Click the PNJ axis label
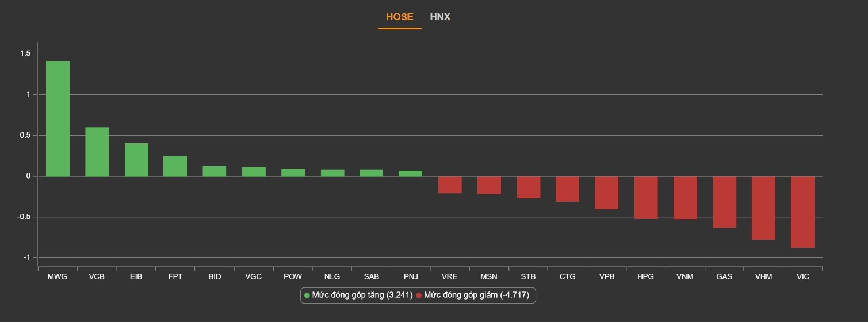This screenshot has height=322, width=868. [411, 276]
